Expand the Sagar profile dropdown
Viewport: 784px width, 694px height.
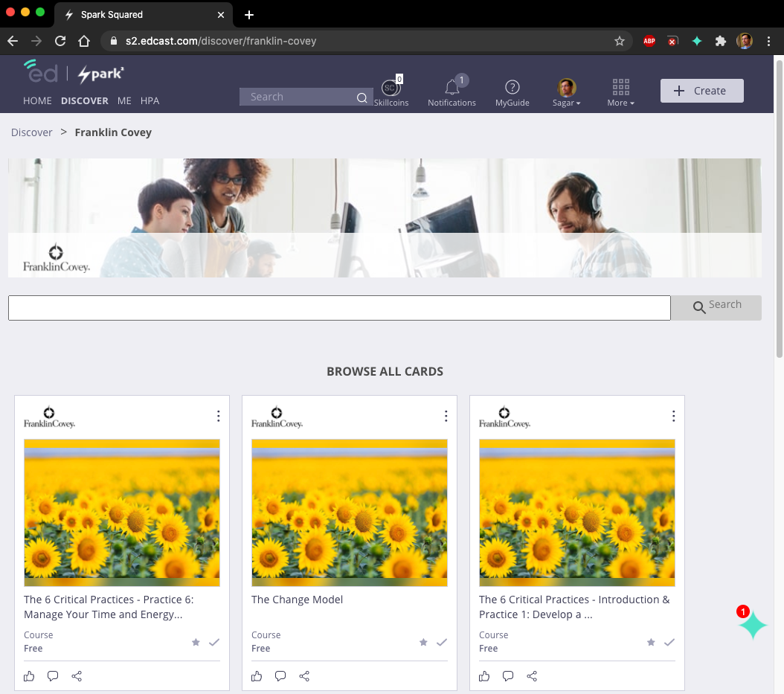point(567,93)
